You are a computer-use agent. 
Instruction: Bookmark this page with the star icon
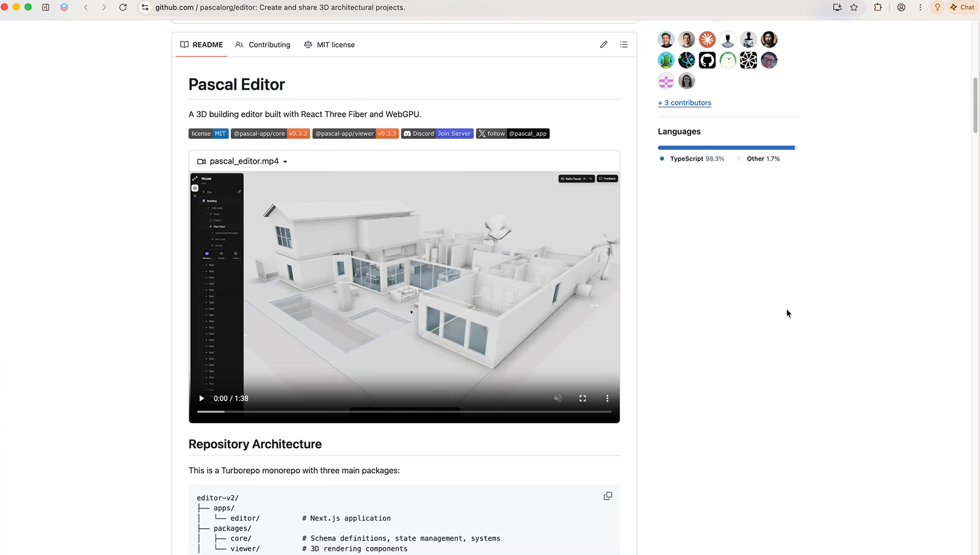pos(854,7)
